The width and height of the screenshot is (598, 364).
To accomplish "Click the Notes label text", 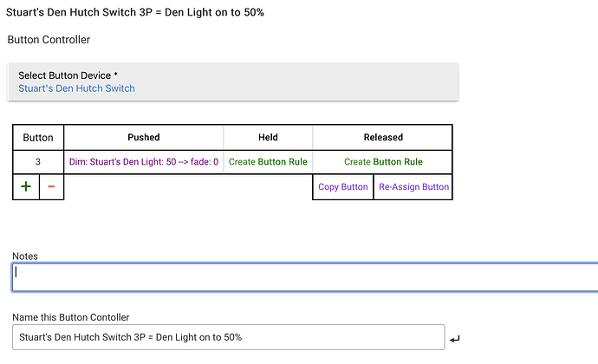I will (25, 257).
